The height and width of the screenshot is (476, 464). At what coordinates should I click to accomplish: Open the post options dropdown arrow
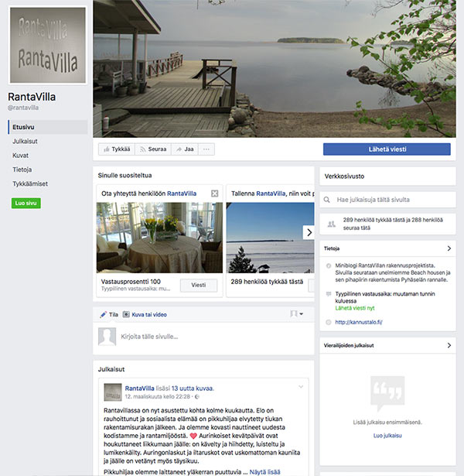(301, 387)
